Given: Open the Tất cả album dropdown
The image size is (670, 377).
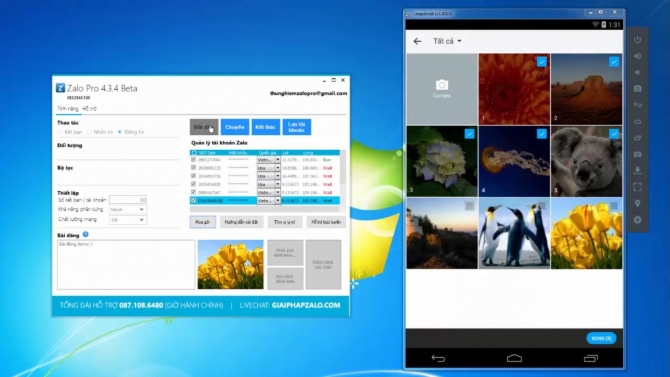Looking at the screenshot, I should [x=447, y=41].
